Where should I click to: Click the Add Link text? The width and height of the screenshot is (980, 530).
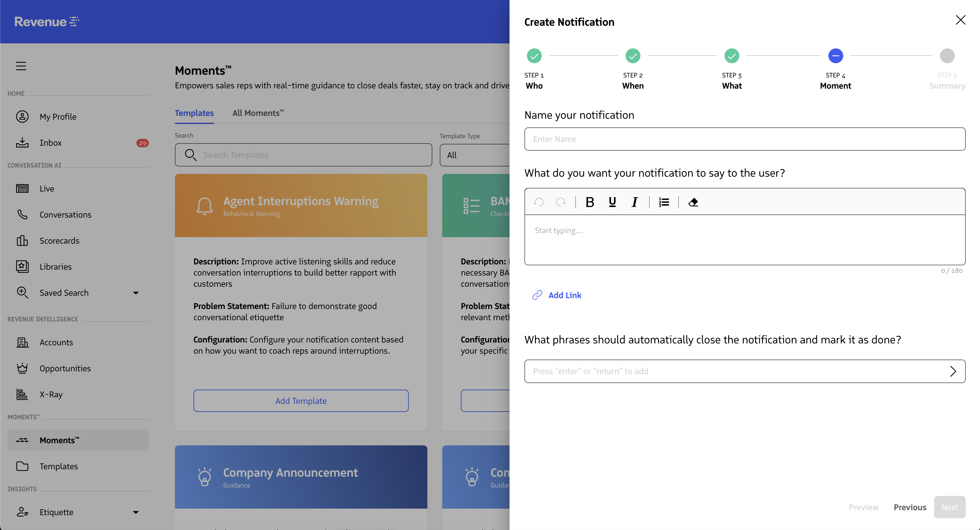tap(564, 295)
